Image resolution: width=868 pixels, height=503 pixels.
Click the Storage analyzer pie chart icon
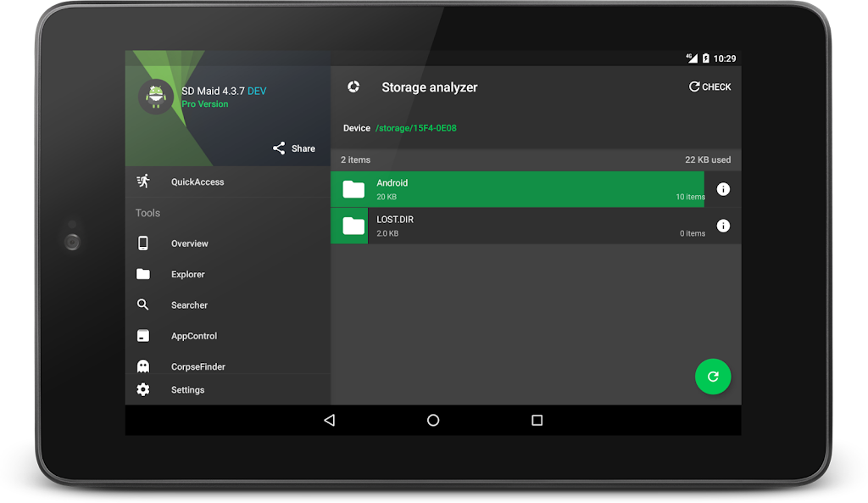[353, 87]
